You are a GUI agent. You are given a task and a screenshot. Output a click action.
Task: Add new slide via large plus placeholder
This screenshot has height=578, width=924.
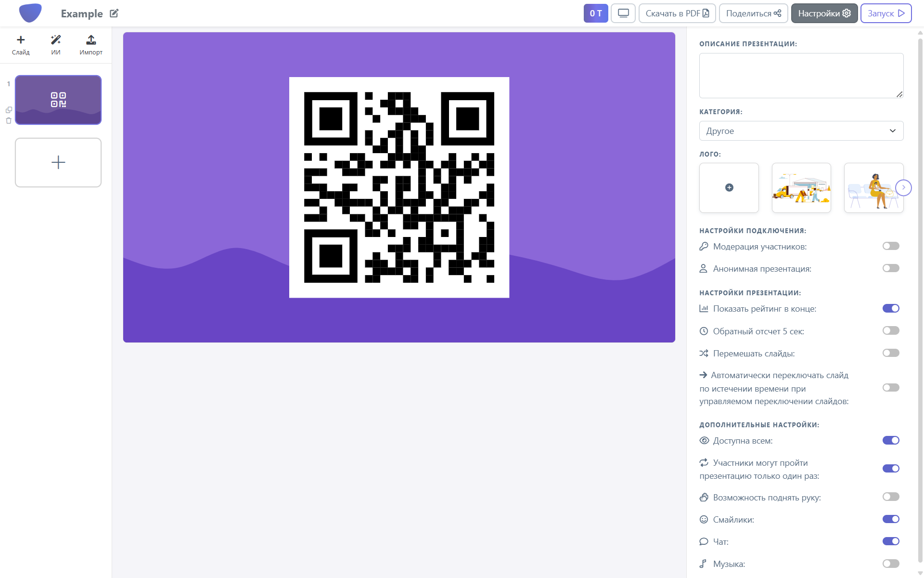coord(58,162)
